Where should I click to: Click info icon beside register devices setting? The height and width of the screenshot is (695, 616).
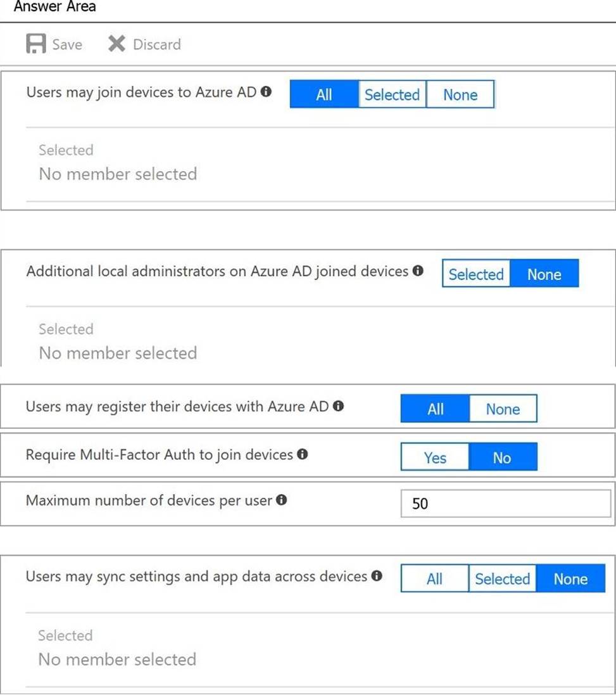(339, 406)
